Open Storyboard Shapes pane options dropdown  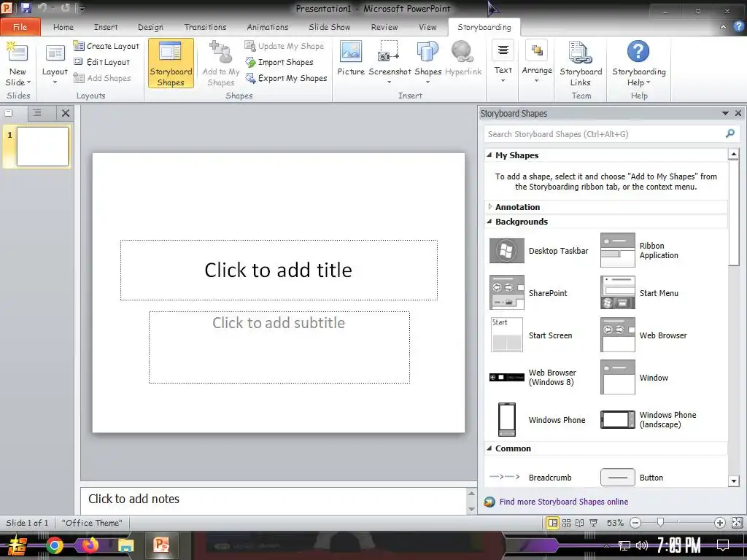pyautogui.click(x=725, y=113)
